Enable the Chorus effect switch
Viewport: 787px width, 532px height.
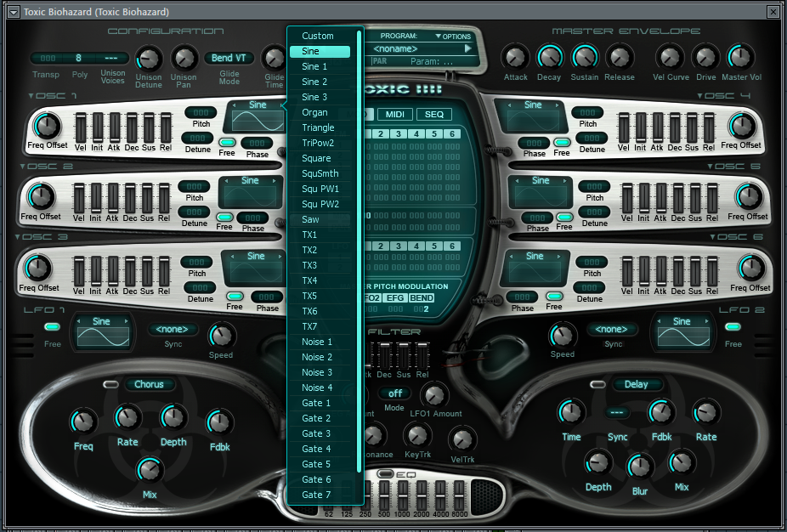(110, 384)
